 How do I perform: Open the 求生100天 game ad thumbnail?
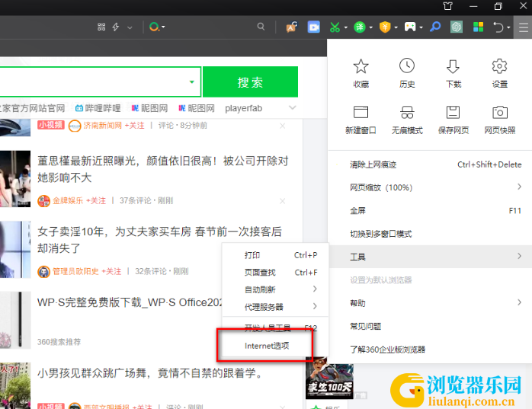pyautogui.click(x=329, y=377)
